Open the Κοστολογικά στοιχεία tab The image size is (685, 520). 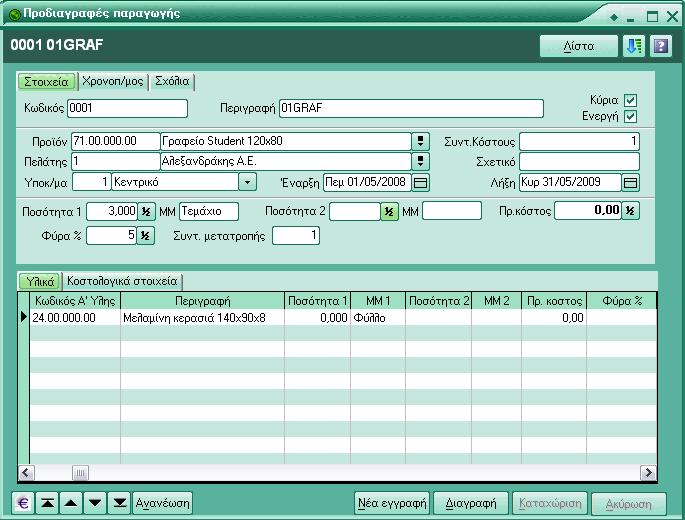click(x=122, y=281)
